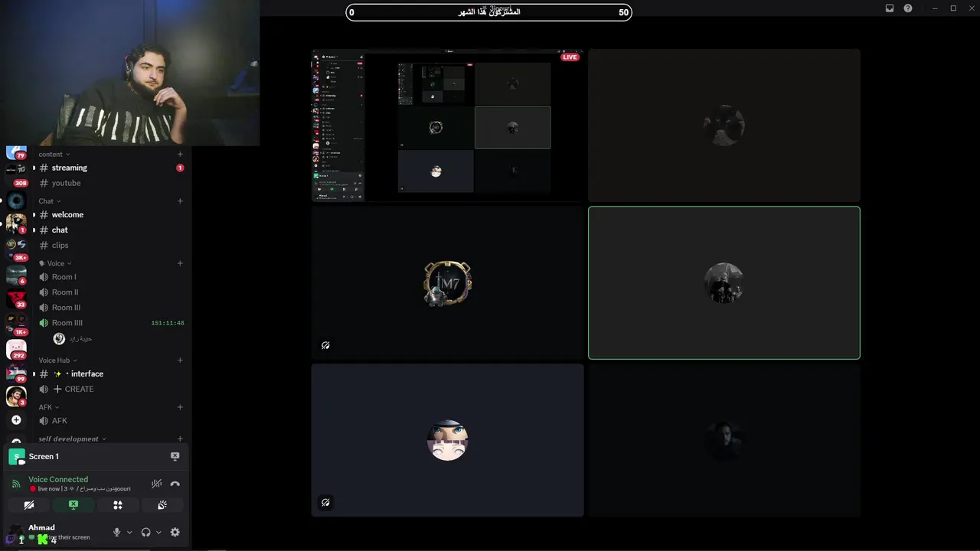980x551 pixels.
Task: Focus the LIVE screen share tile
Action: coord(447,126)
